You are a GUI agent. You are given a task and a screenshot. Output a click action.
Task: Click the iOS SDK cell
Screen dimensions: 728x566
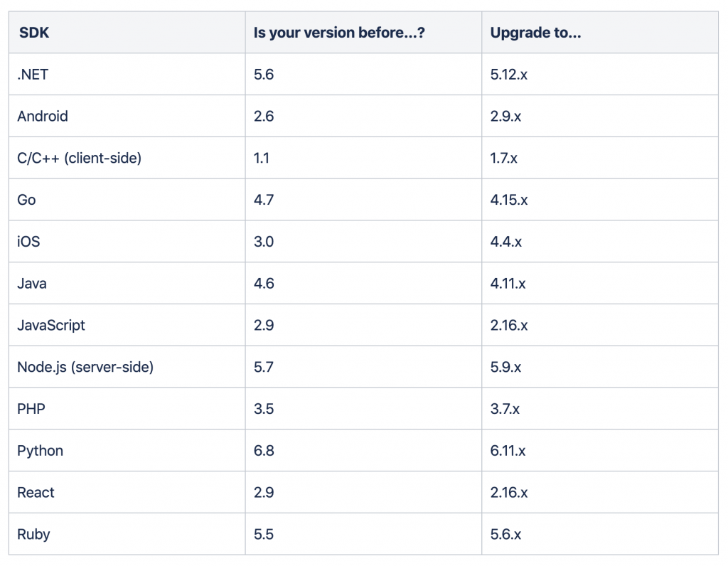tap(28, 242)
